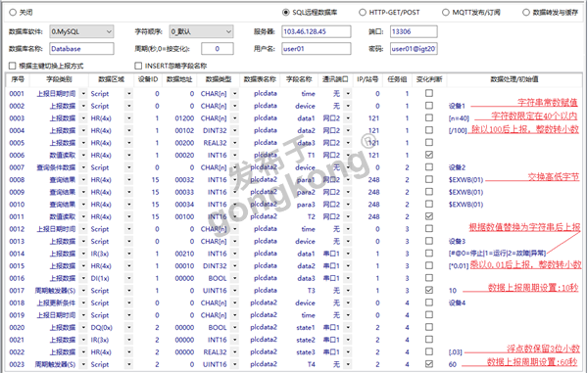Choose the HTTP-GET/POST radio option
Screen dimensions: 588x373
[363, 13]
